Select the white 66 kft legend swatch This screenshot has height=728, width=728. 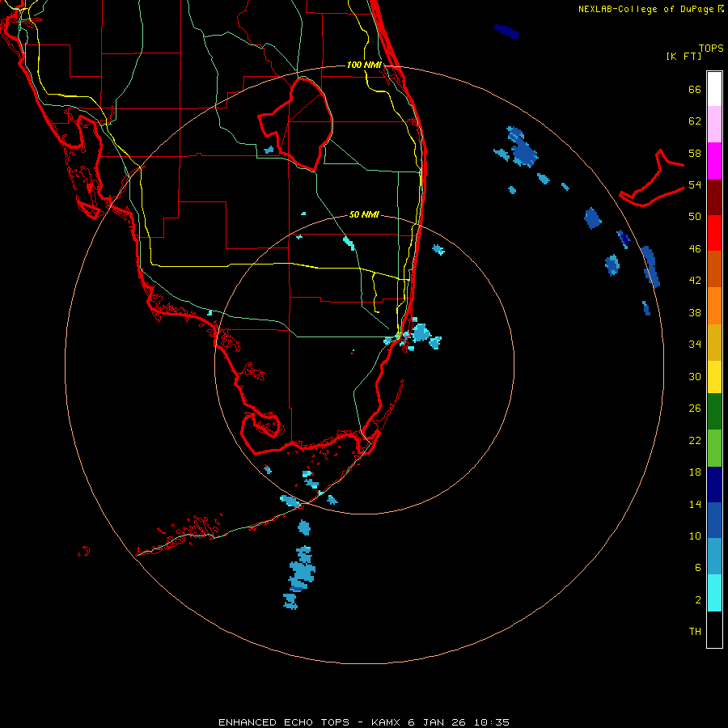(714, 89)
